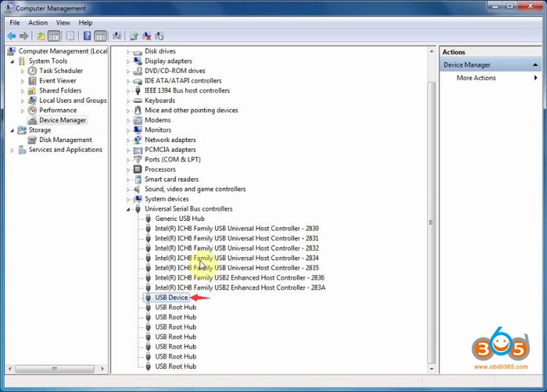Click Scan for hardware changes icon
The image size is (547, 392).
coord(117,36)
